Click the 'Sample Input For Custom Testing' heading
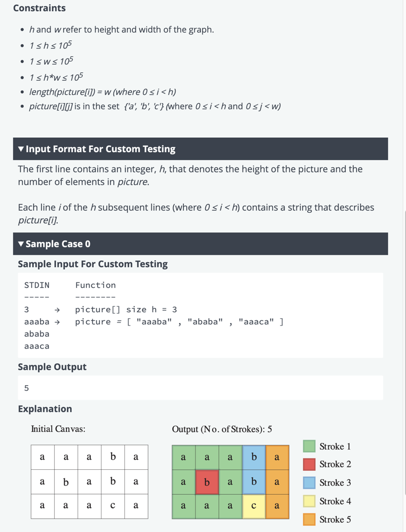Viewport: 406px width, 532px height. tap(93, 264)
